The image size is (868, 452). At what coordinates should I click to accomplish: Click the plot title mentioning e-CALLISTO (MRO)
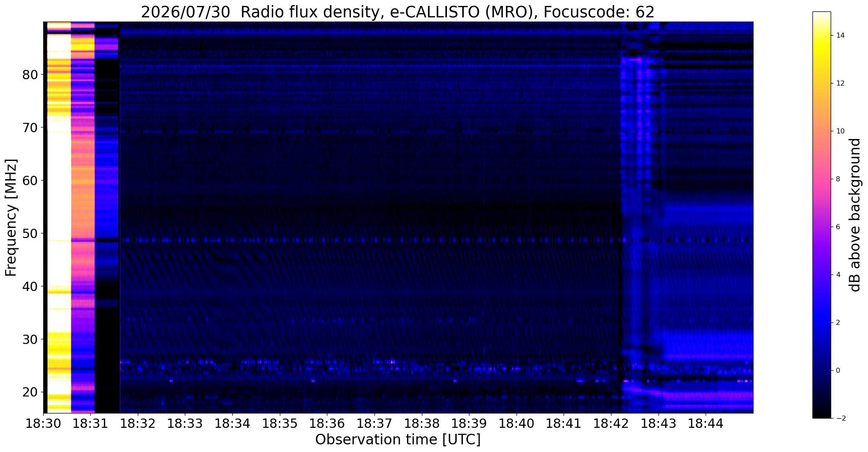point(398,12)
